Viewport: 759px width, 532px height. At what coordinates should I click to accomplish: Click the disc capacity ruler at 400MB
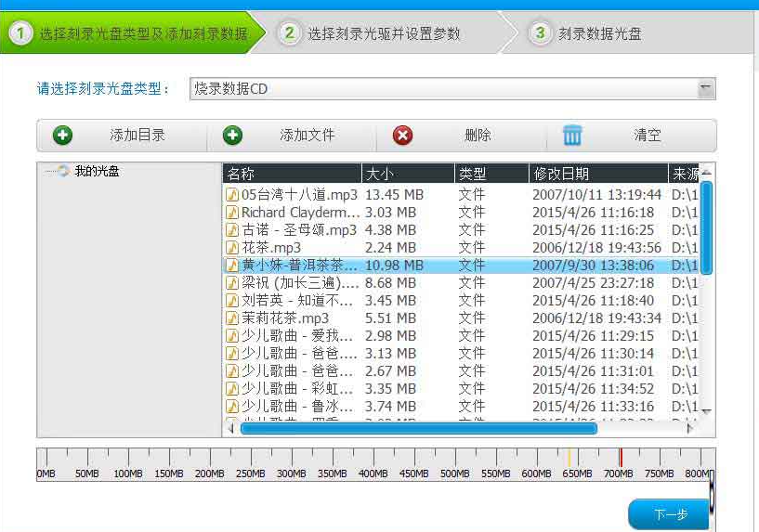[373, 461]
